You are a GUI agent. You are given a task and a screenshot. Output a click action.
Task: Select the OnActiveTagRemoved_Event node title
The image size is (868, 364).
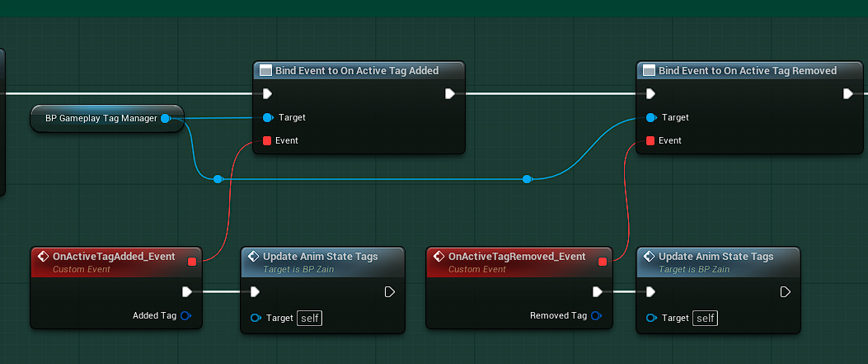click(516, 257)
